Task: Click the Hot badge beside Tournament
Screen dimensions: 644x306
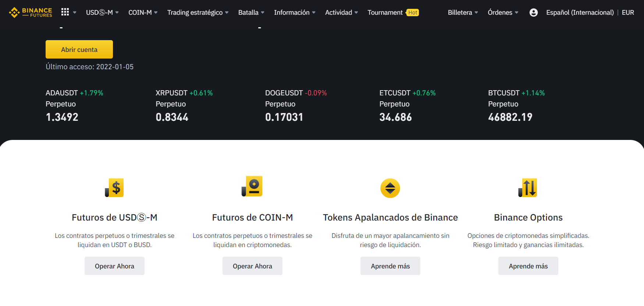Action: [x=413, y=13]
